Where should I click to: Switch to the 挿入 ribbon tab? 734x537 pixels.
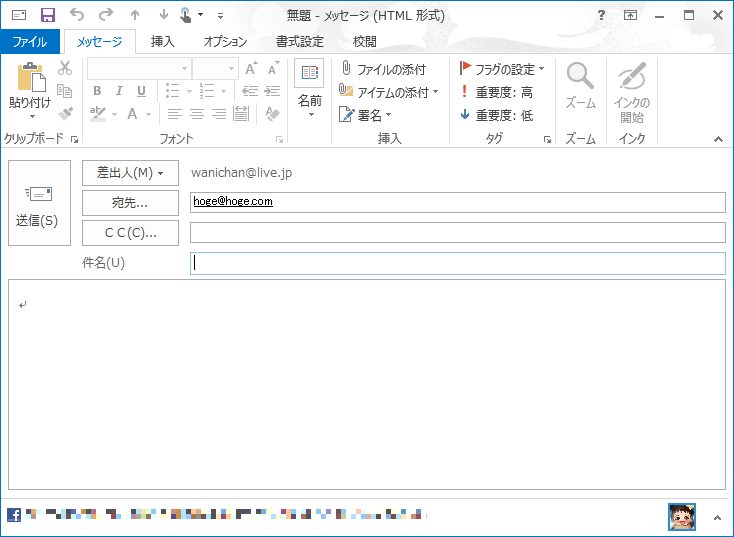pos(162,42)
